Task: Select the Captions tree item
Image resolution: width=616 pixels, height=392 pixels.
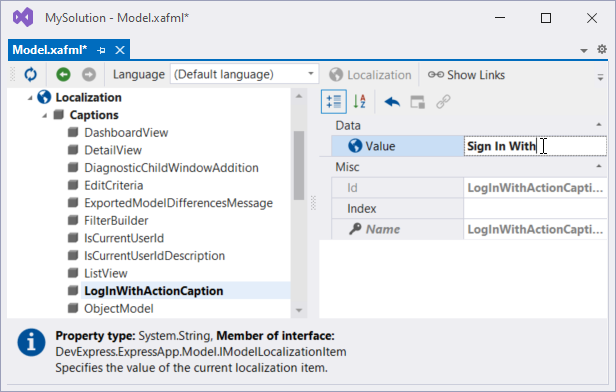Action: pyautogui.click(x=94, y=115)
